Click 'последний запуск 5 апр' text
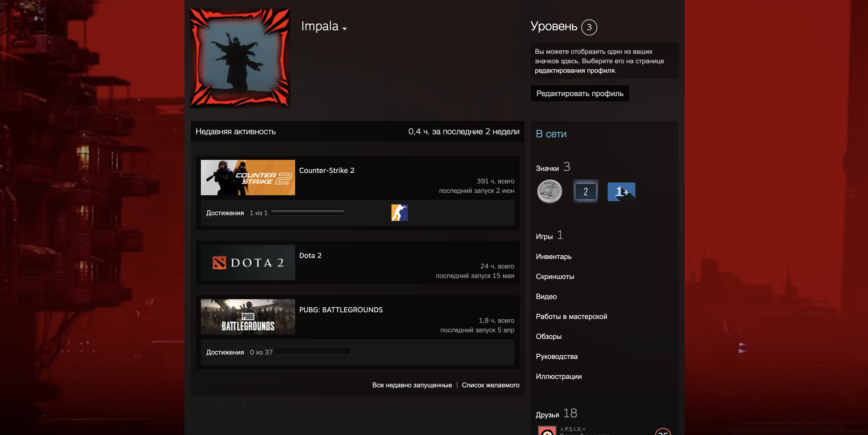The height and width of the screenshot is (435, 868). pos(477,330)
